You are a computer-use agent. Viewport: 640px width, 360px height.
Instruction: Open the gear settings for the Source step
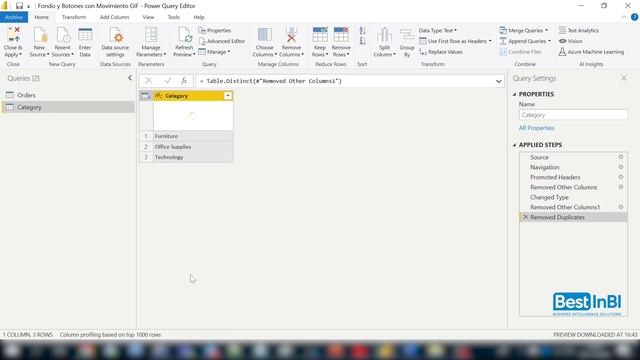click(621, 157)
